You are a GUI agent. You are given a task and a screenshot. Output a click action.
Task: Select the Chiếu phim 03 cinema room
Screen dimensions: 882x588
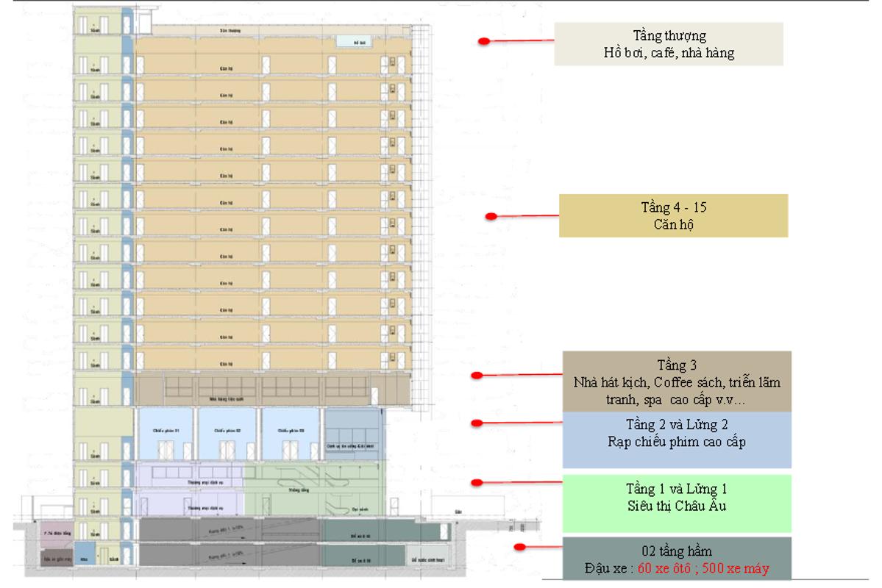tap(292, 434)
